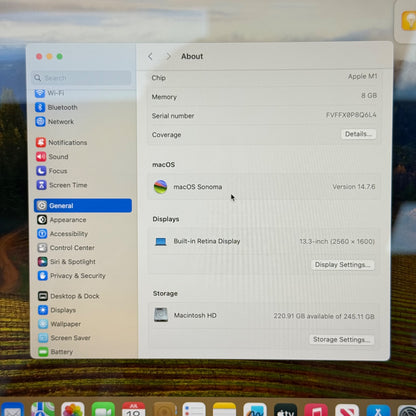Screen dimensions: 416x416
Task: Focus the sidebar Search field
Action: [x=82, y=78]
